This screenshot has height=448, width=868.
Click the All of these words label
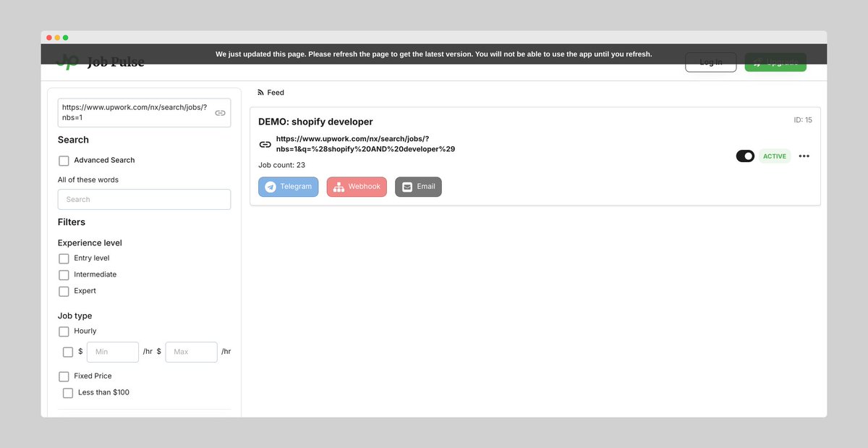88,179
